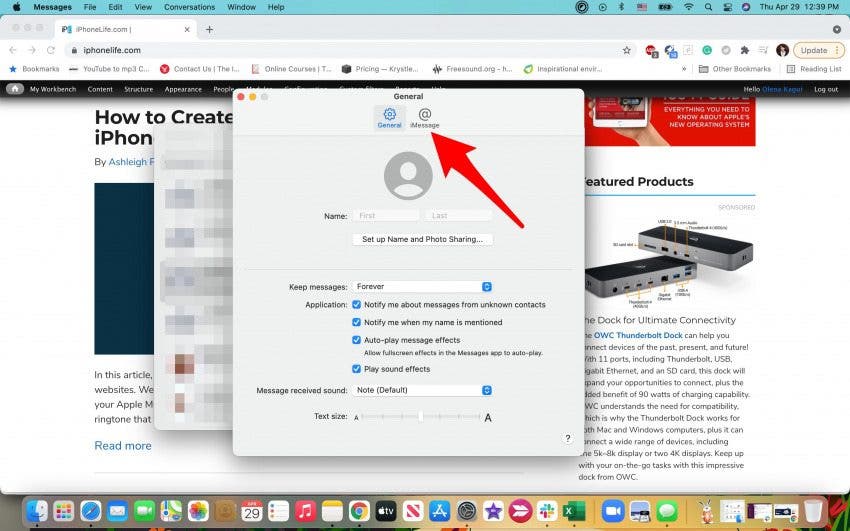Open Excel from the Dock
The image size is (850, 531).
[x=574, y=510]
